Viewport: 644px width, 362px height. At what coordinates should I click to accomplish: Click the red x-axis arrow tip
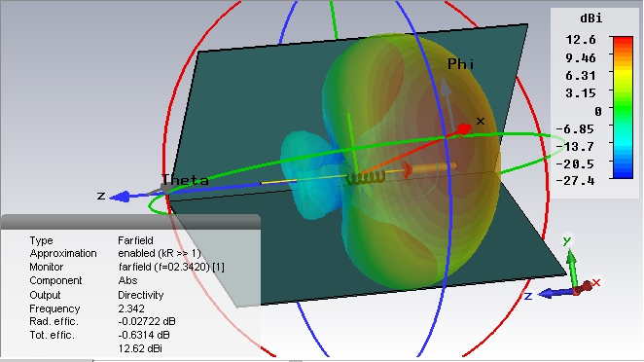pos(464,129)
